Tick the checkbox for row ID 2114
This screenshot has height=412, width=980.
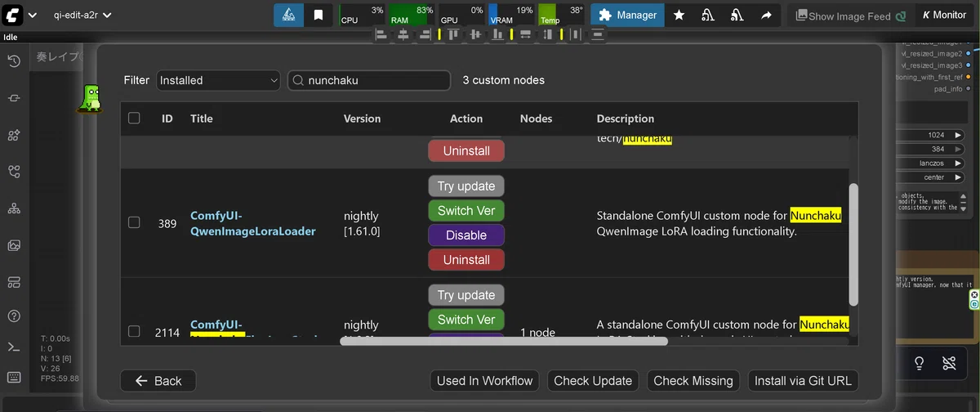(134, 331)
